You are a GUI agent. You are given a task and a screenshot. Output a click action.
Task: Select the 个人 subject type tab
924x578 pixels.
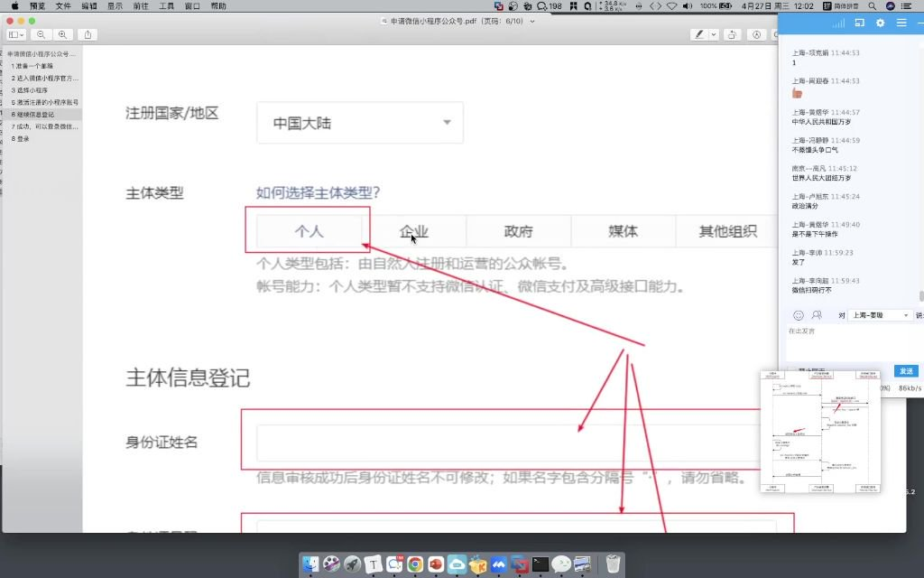pyautogui.click(x=309, y=231)
